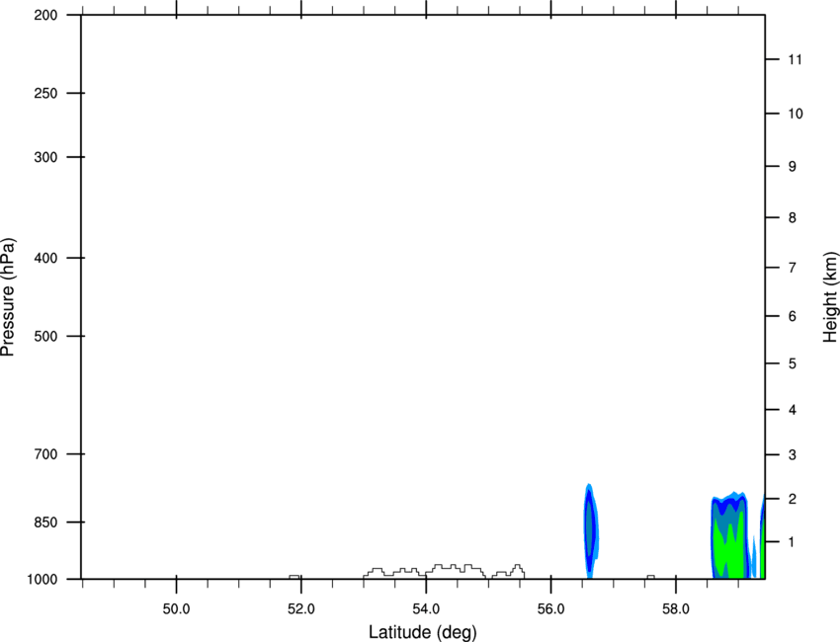This screenshot has height=642, width=840.
Task: Click the 3 km height label
Action: [x=793, y=455]
